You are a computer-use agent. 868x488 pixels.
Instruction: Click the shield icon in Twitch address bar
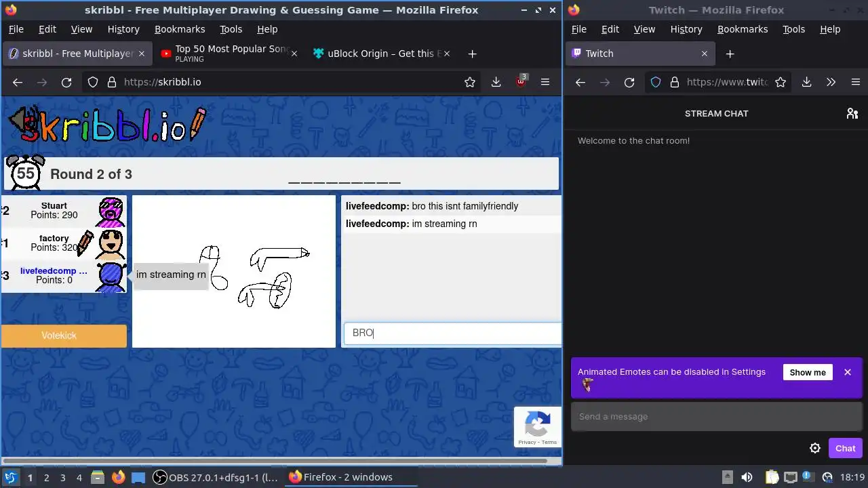(x=656, y=82)
